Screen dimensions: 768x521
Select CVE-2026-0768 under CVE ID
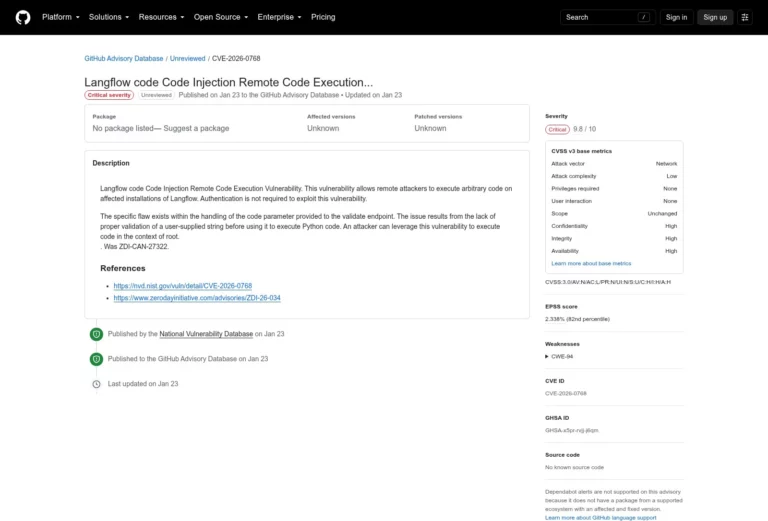(566, 393)
